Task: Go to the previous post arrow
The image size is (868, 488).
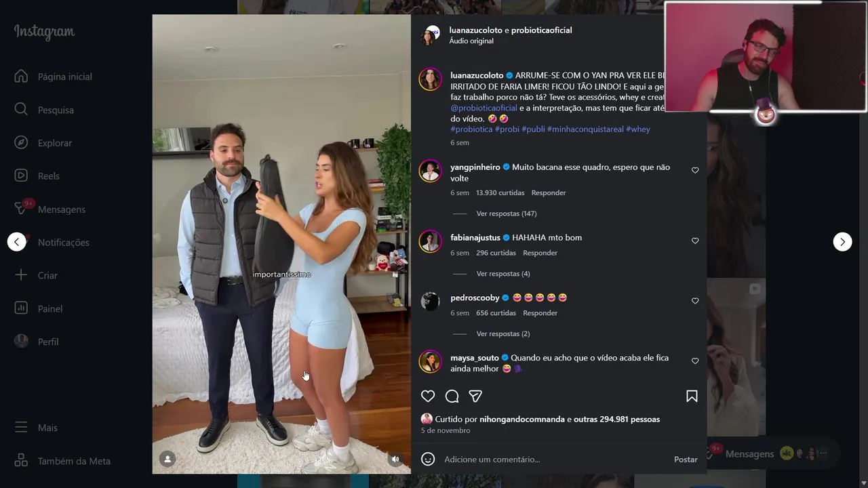Action: (17, 242)
